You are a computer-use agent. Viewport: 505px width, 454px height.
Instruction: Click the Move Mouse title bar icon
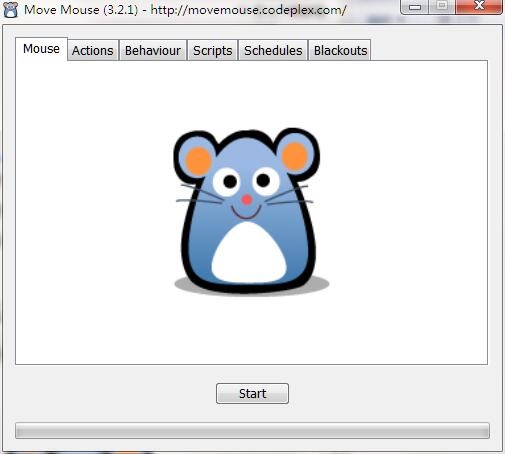(11, 9)
